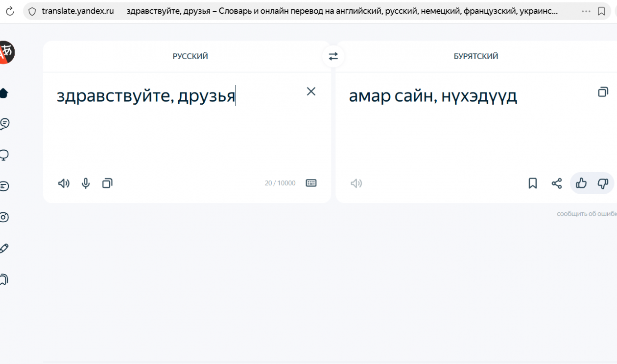Open the БУРЯТСКИЙ target language selector
The height and width of the screenshot is (364, 617).
point(475,56)
